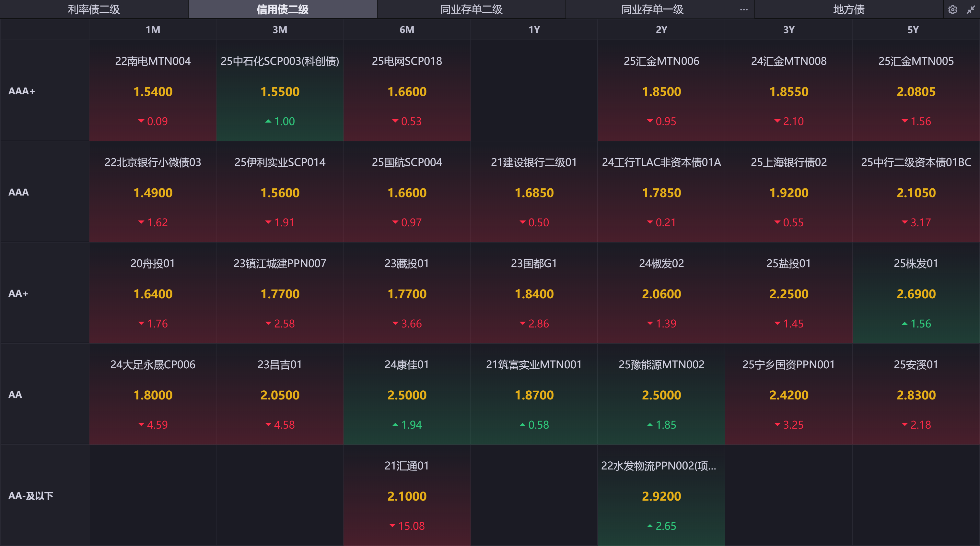
Task: Open 21汇通01 bond with 15.08 drop
Action: click(407, 495)
